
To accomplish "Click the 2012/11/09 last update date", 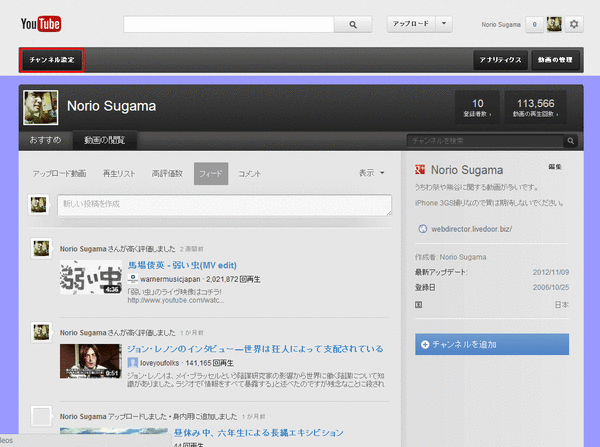I will click(x=551, y=272).
